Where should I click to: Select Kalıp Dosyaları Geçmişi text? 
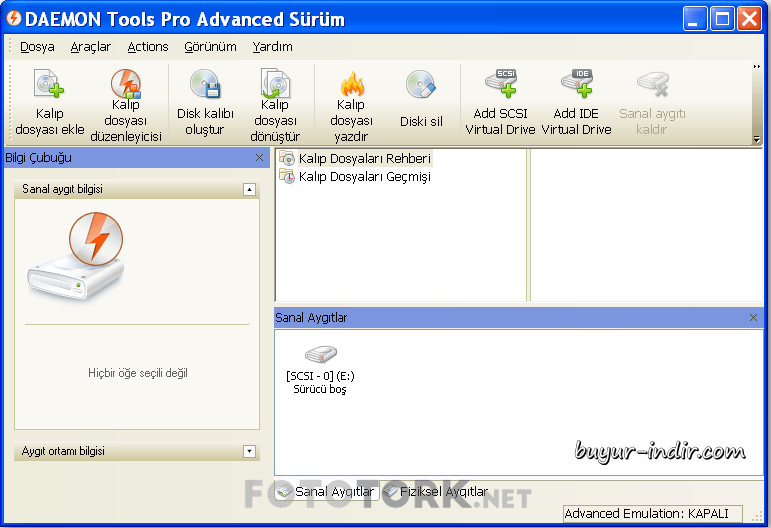(x=364, y=176)
